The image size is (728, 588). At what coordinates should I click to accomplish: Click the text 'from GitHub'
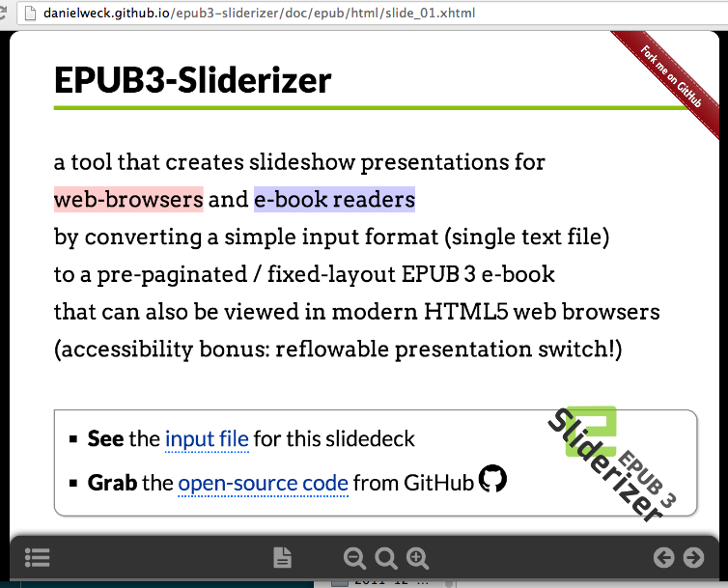(413, 483)
